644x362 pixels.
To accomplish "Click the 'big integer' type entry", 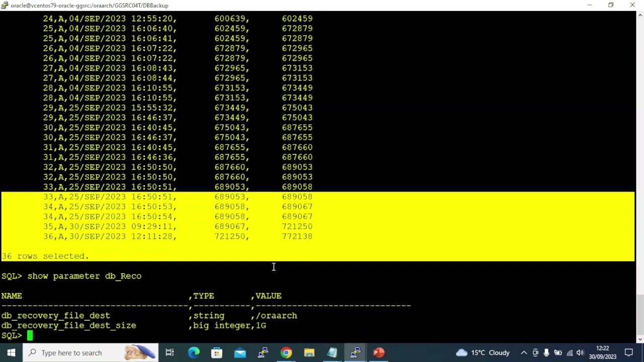I will (x=221, y=325).
